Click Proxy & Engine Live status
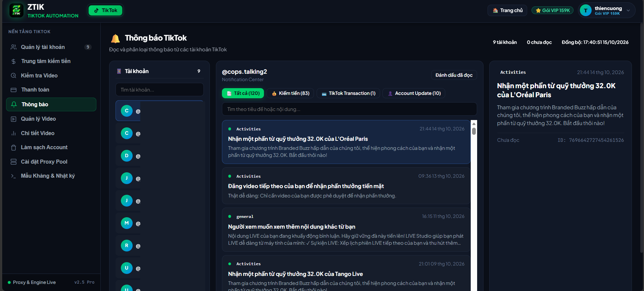 click(x=32, y=282)
